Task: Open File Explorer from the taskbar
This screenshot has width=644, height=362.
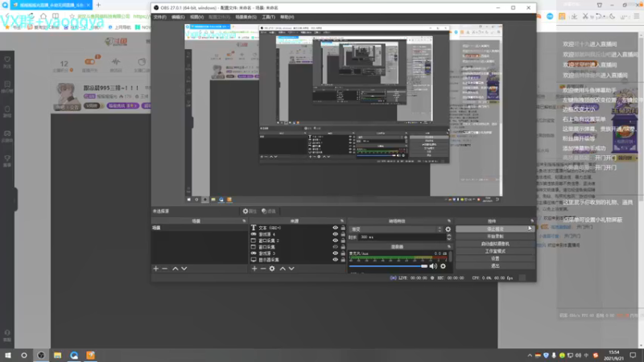Action: tap(57, 356)
